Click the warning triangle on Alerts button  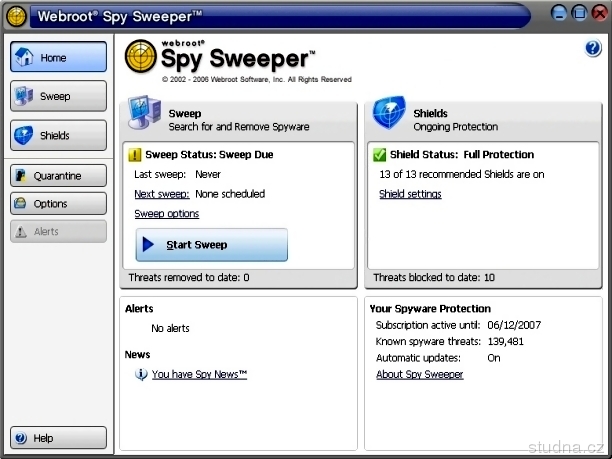tap(21, 231)
